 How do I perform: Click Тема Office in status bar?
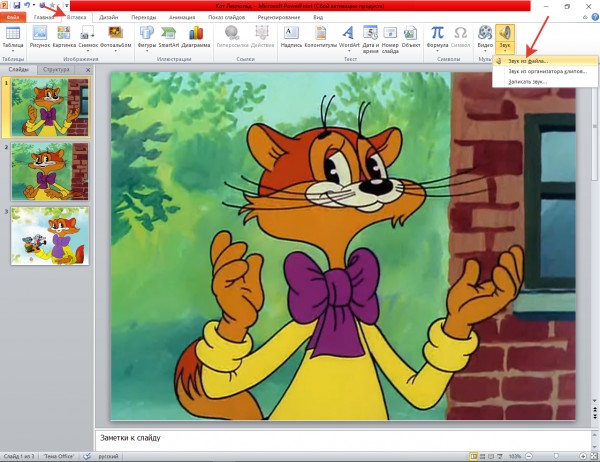[x=59, y=456]
